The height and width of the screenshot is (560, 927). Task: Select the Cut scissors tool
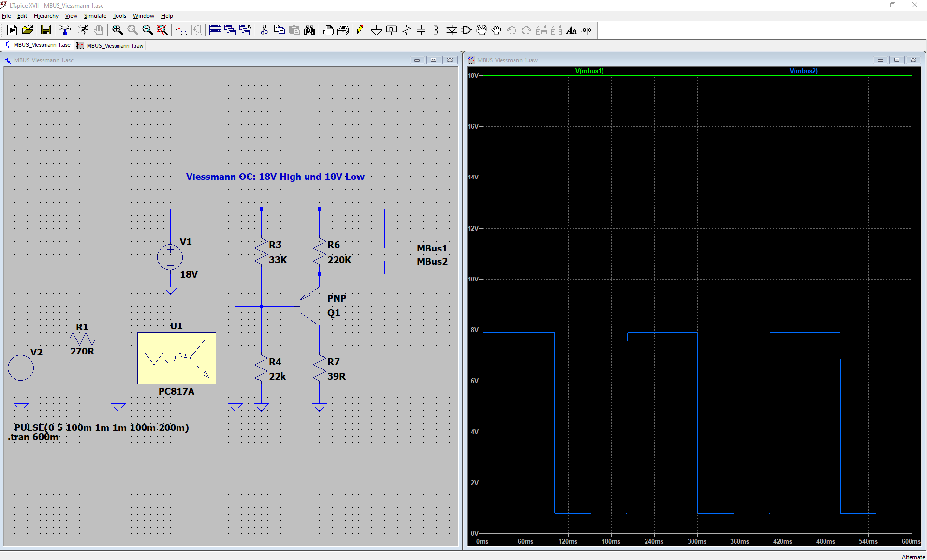[264, 30]
